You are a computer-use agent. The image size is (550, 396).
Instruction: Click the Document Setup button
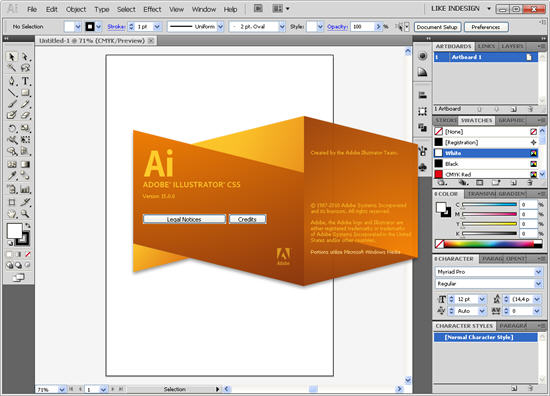(x=437, y=27)
